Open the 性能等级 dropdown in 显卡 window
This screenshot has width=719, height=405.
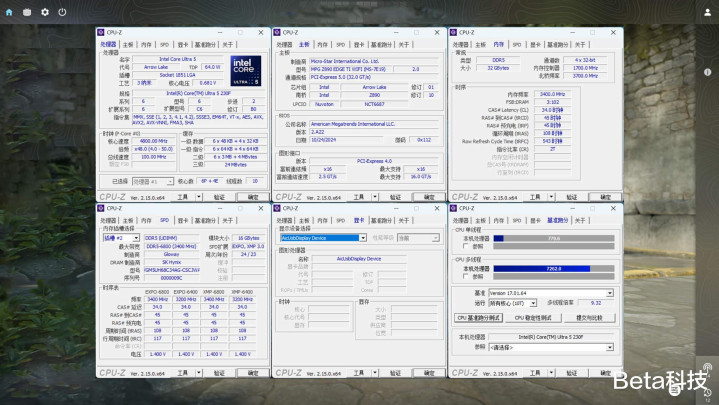tap(418, 238)
